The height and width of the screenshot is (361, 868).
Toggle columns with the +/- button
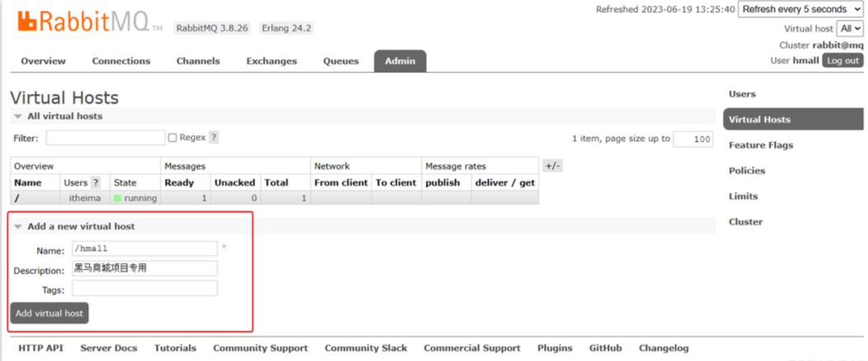[x=552, y=166]
